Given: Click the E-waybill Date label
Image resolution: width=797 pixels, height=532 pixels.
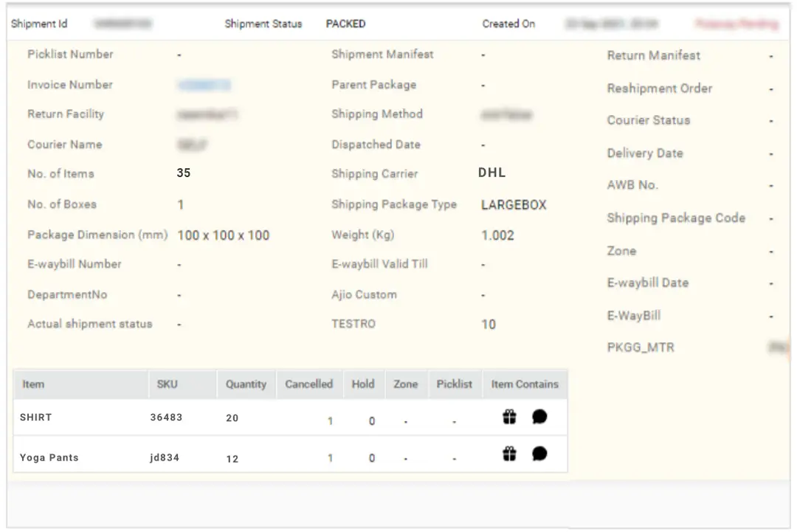Looking at the screenshot, I should tap(648, 283).
